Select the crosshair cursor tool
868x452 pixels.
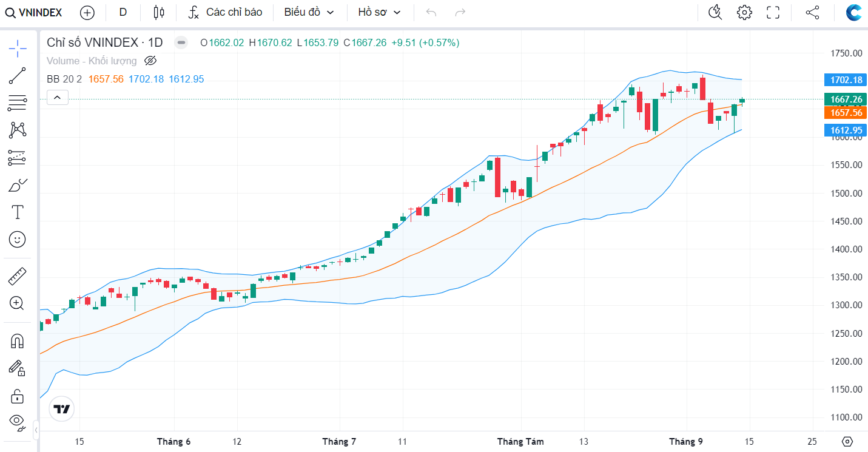(18, 48)
